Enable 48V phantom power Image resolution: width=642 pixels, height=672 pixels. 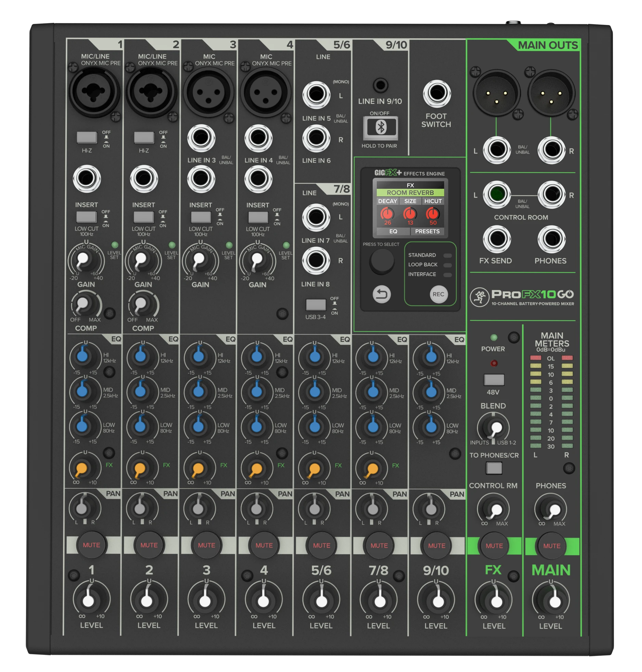tap(494, 380)
